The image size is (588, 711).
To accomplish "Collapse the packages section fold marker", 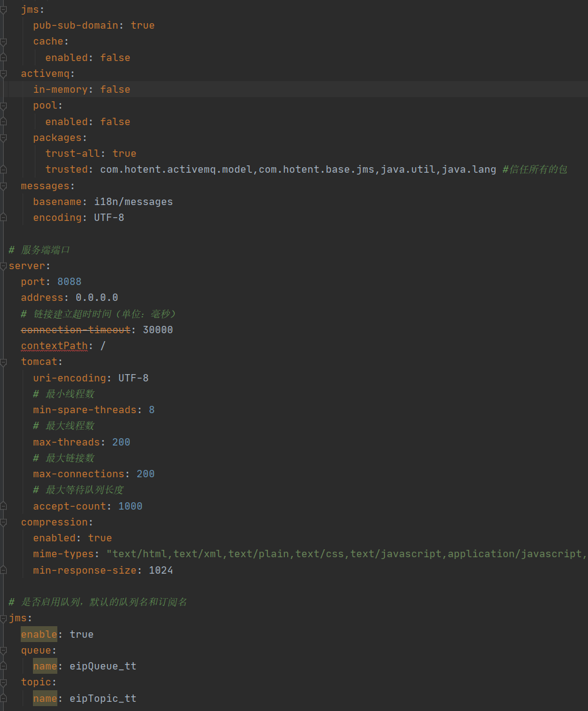I will tap(4, 138).
